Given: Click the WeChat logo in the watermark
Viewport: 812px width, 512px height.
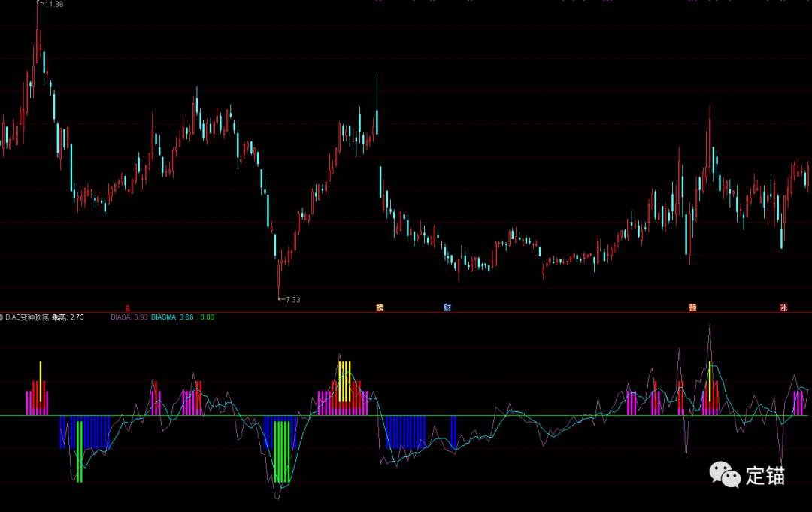Looking at the screenshot, I should (726, 474).
